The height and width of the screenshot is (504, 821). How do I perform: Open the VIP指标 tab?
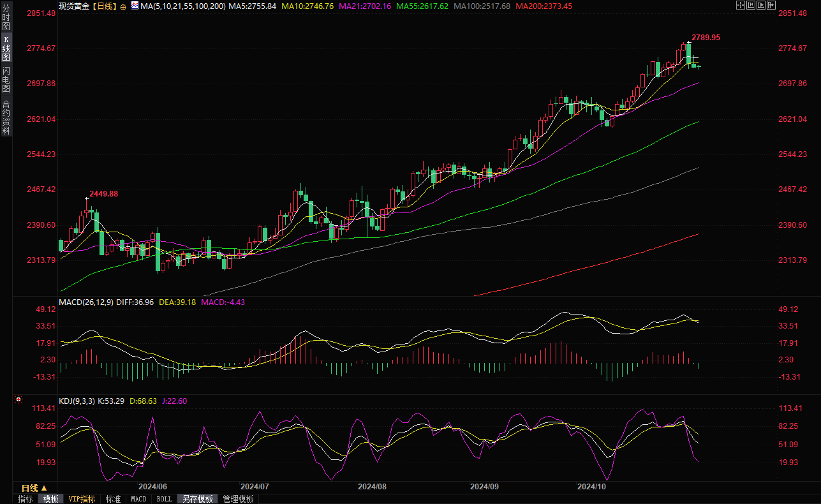coord(82,499)
